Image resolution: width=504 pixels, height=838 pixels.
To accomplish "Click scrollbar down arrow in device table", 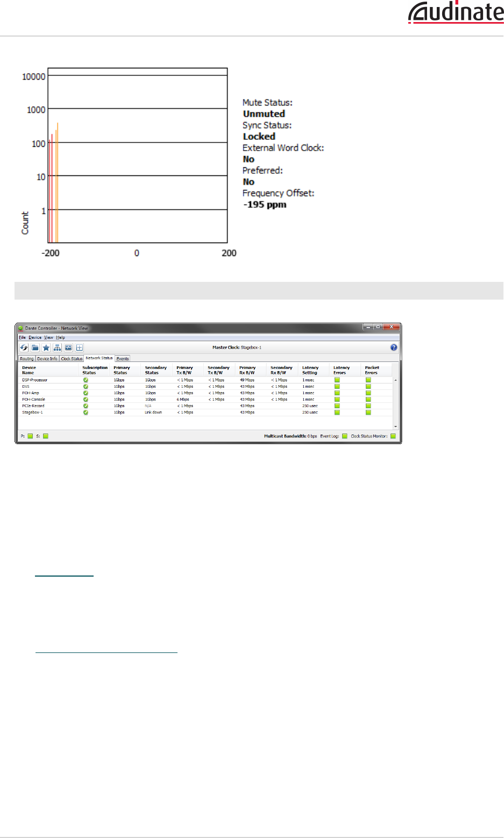I will tap(396, 426).
